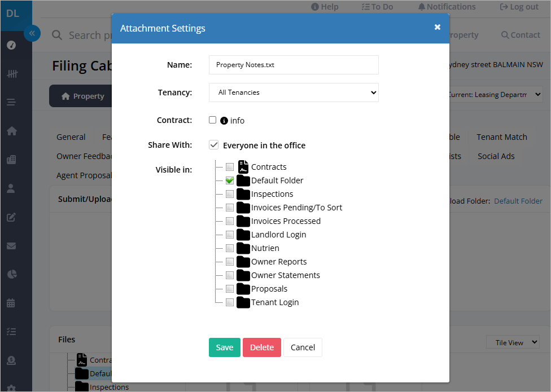Open the calendar sidebar icon
This screenshot has width=551, height=392.
[11, 303]
